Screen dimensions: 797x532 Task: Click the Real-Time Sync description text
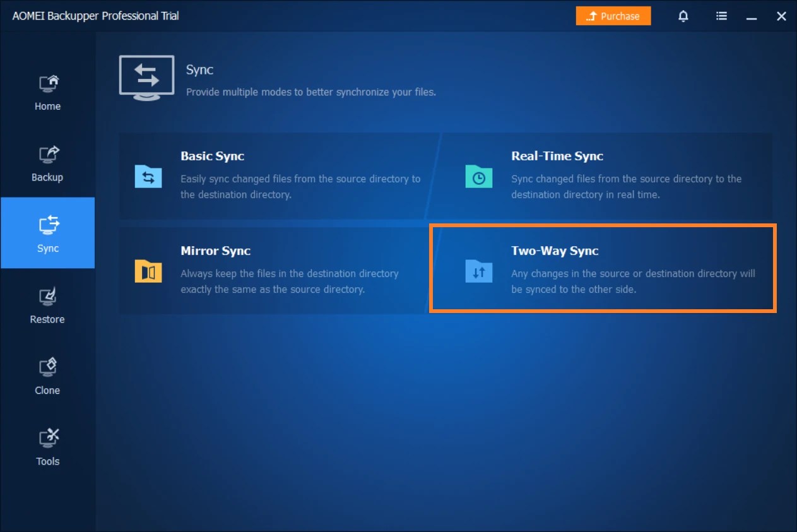pos(626,187)
